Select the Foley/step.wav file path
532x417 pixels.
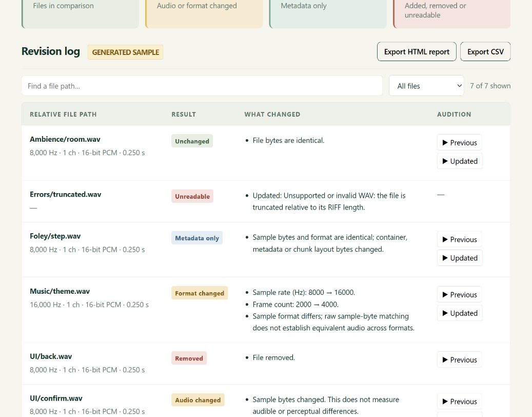coord(55,236)
